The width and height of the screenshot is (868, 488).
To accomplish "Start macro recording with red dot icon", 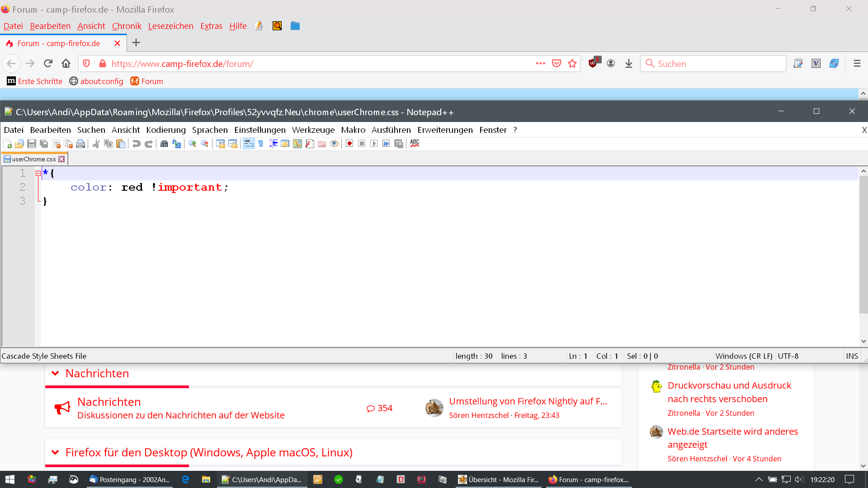I will click(x=349, y=144).
